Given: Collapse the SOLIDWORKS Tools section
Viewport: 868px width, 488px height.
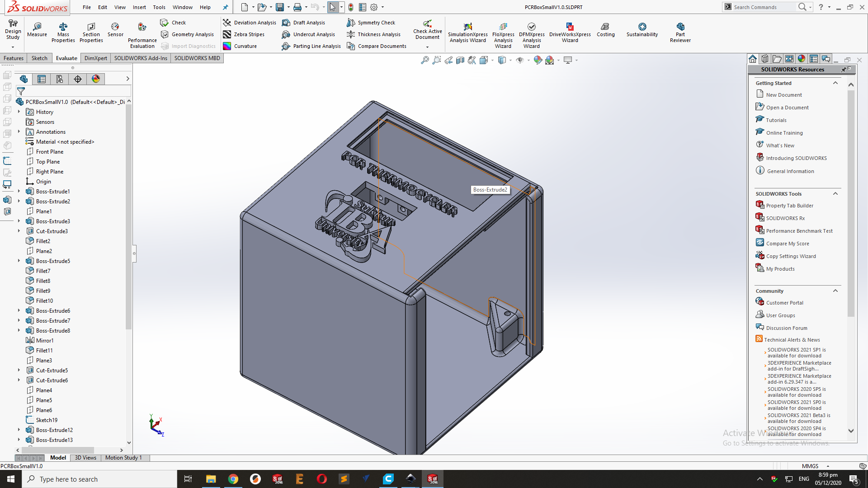Looking at the screenshot, I should (835, 194).
